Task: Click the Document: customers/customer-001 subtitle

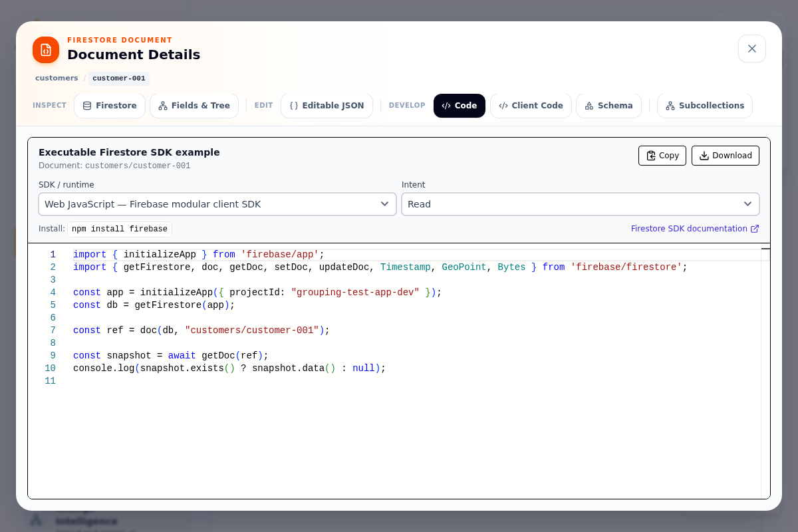Action: coord(114,166)
